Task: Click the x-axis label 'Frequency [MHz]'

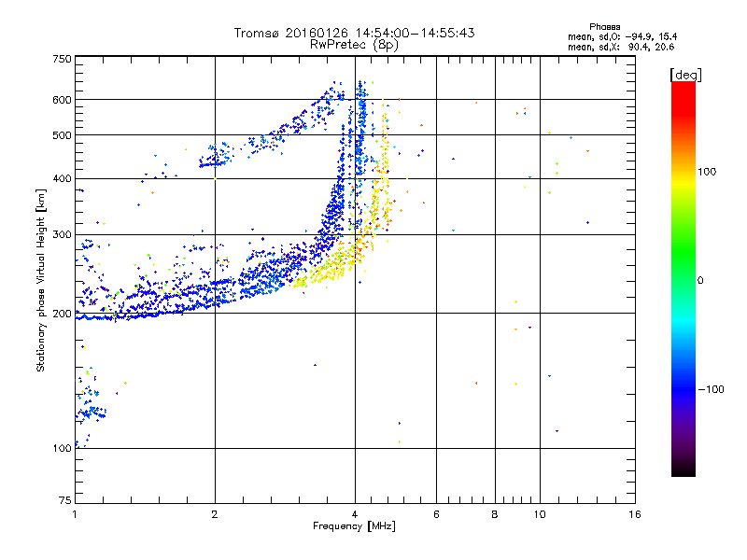Action: 354,526
